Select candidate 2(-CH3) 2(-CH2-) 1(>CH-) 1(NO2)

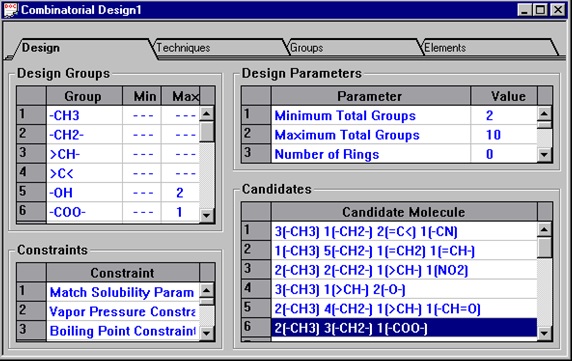(x=404, y=270)
